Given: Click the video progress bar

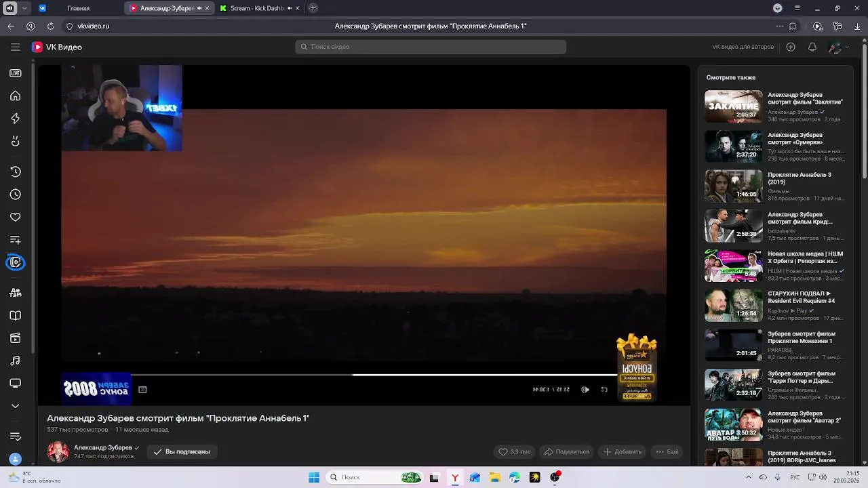Looking at the screenshot, I should coord(373,375).
